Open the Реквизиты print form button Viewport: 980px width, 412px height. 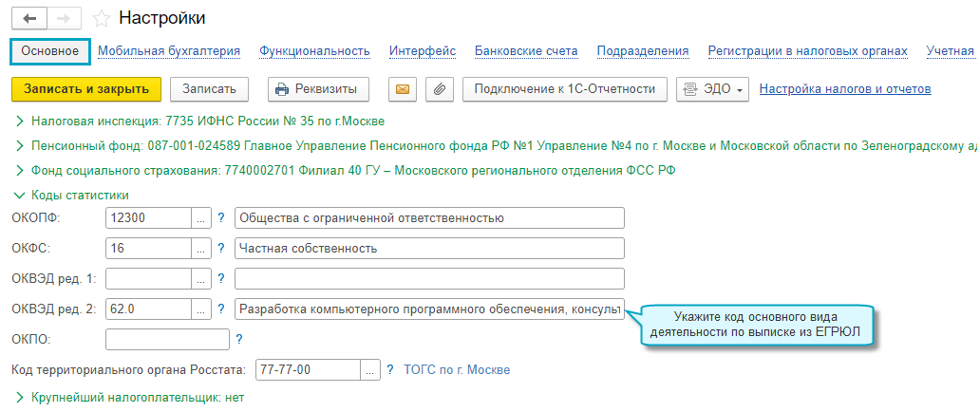317,89
